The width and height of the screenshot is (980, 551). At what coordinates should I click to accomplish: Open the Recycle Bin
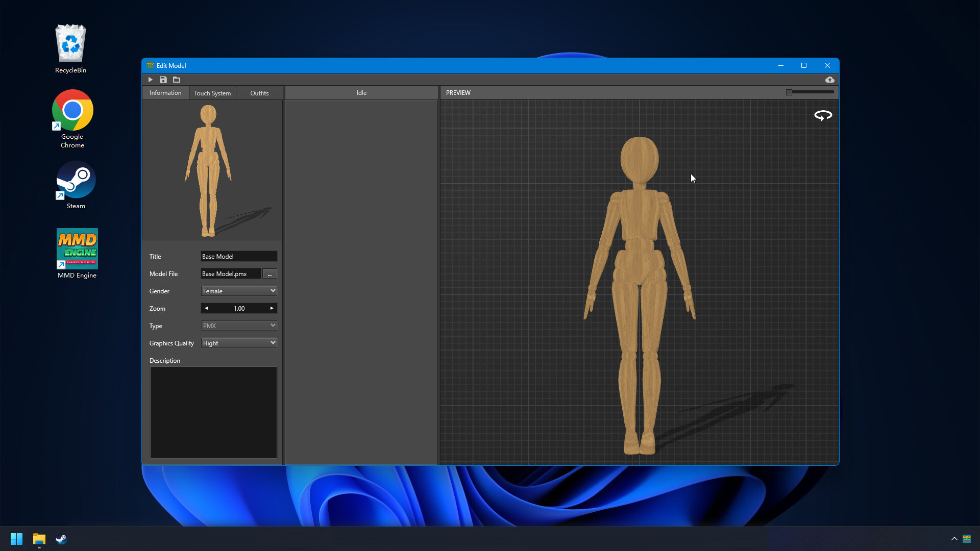click(x=70, y=43)
